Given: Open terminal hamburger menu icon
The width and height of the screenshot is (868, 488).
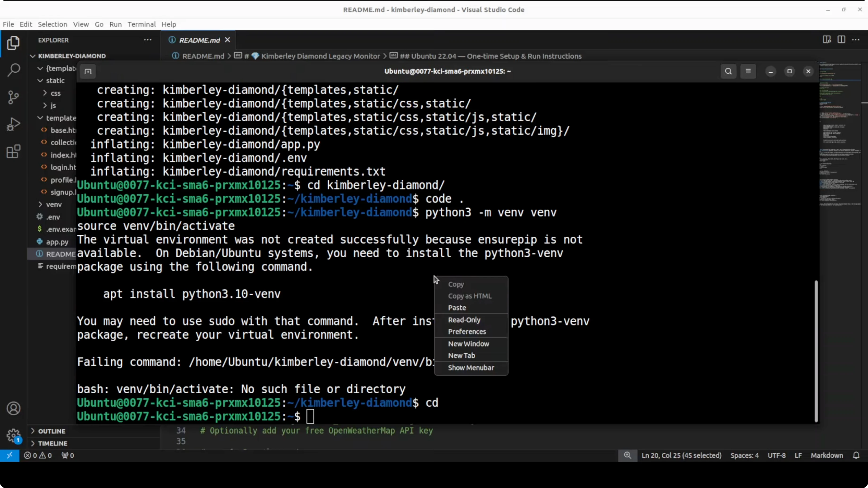Looking at the screenshot, I should (748, 71).
